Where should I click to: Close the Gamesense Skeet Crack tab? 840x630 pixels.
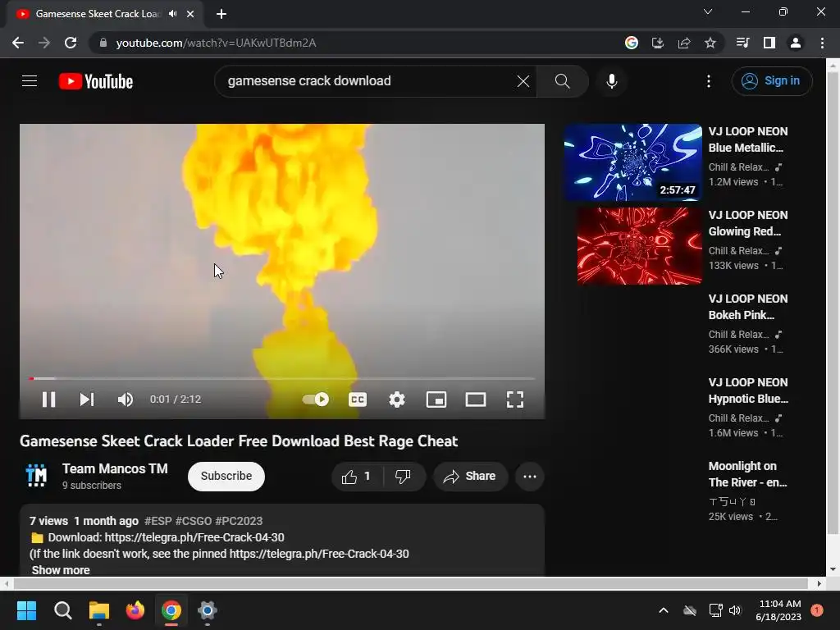(190, 14)
